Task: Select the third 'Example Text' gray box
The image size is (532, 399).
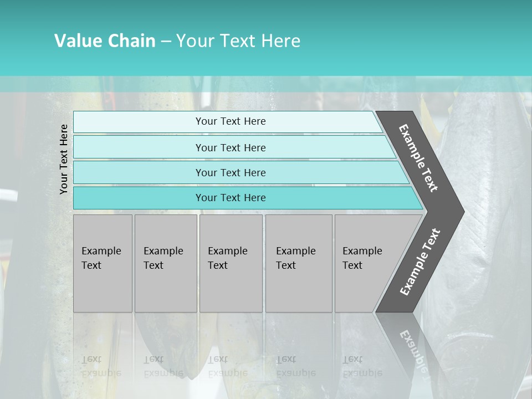Action: (231, 263)
